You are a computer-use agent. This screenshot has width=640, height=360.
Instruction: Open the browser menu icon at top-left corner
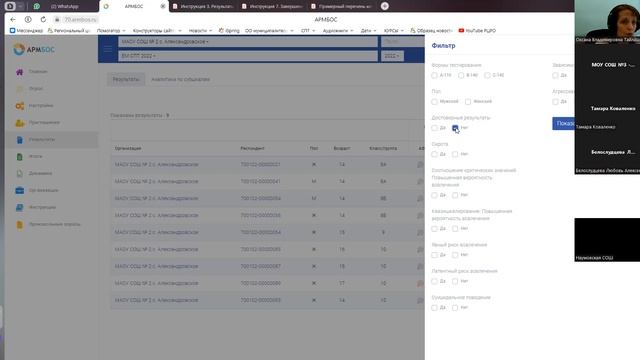[10, 6]
